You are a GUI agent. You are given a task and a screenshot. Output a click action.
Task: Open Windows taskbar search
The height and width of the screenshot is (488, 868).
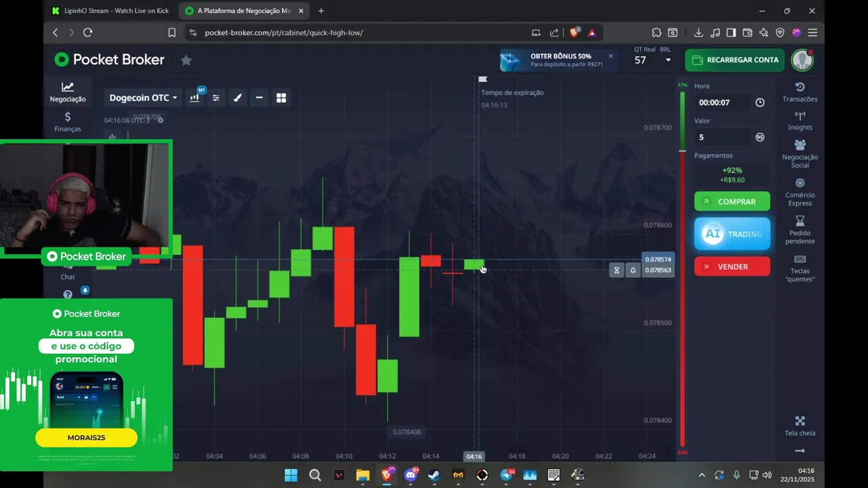pyautogui.click(x=315, y=475)
